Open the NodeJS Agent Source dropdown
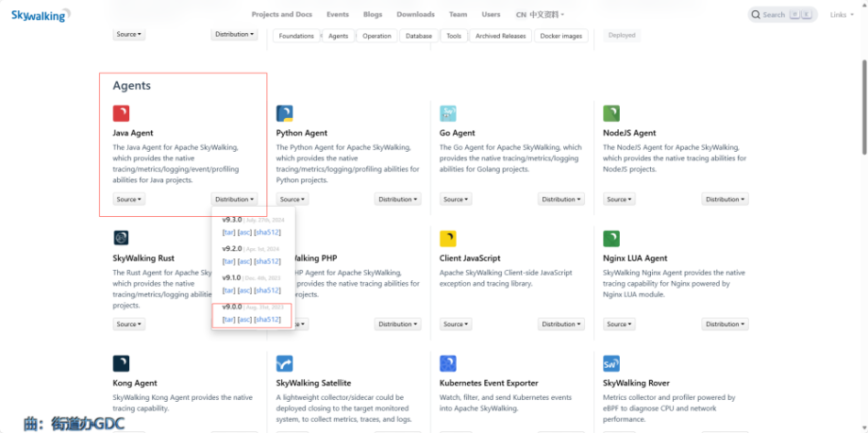The image size is (868, 433). [619, 199]
